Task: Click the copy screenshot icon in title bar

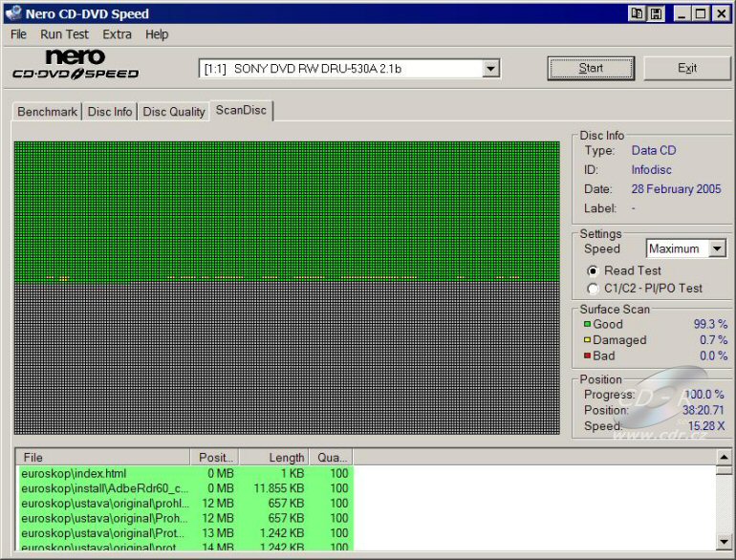Action: tap(637, 13)
